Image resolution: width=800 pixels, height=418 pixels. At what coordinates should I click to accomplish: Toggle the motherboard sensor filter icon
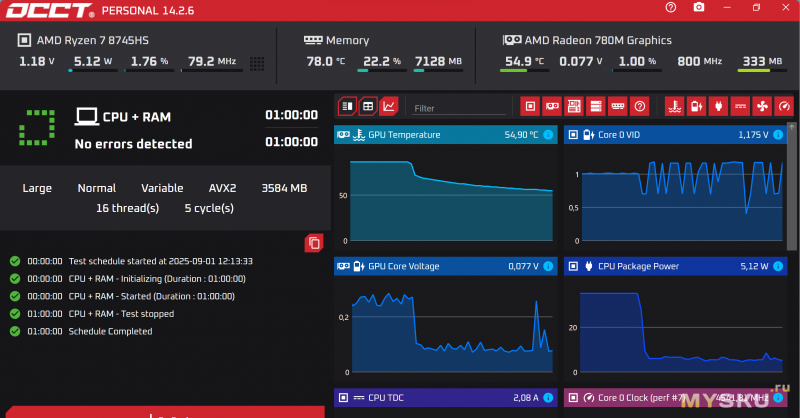[x=574, y=106]
